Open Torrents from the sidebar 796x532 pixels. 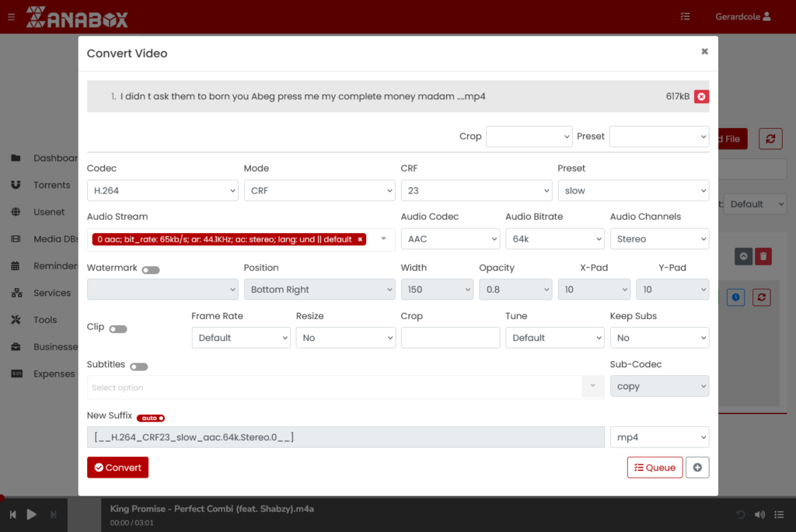(x=47, y=185)
